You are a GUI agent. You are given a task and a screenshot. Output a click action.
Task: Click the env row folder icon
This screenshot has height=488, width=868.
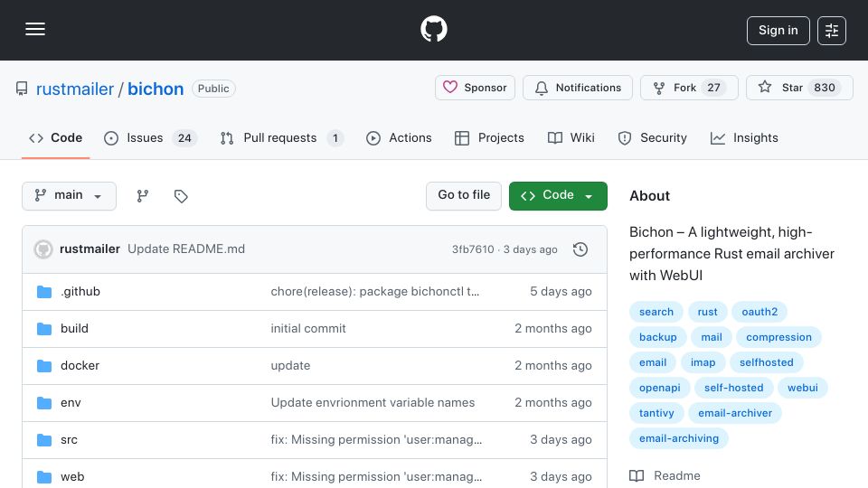click(44, 403)
